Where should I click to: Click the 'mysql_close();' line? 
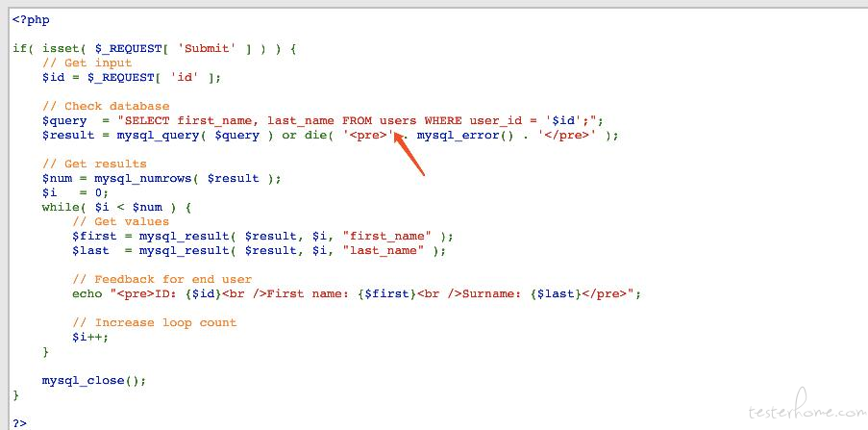tap(94, 381)
